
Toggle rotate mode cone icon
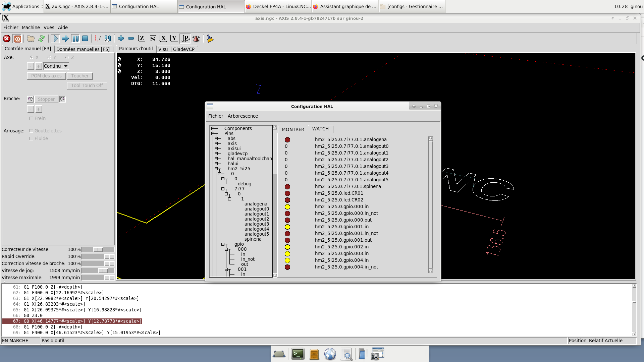196,39
